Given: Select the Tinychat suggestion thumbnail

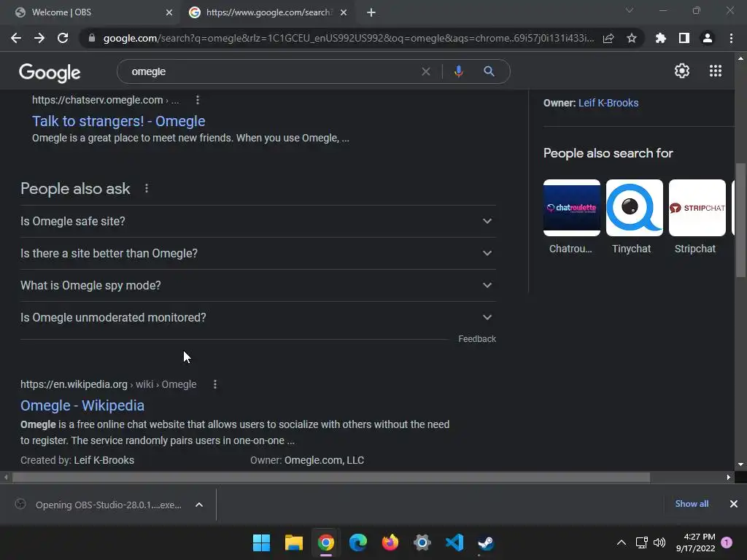Looking at the screenshot, I should (x=635, y=208).
